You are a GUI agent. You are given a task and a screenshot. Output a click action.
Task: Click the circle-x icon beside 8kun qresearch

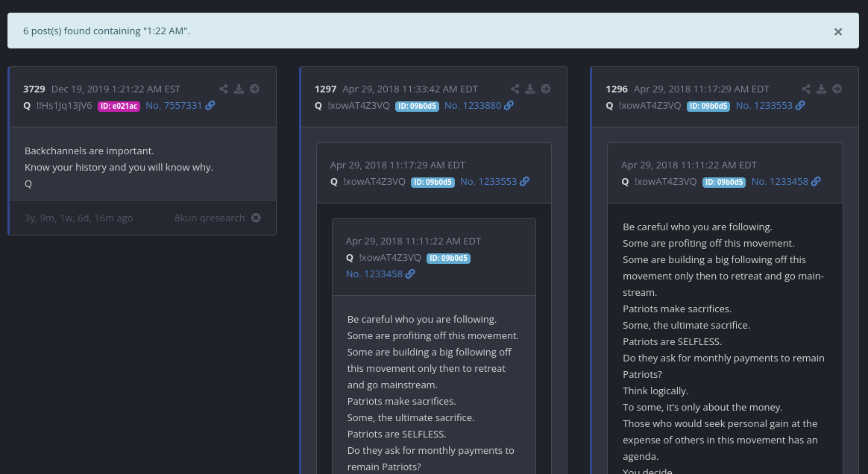[256, 218]
